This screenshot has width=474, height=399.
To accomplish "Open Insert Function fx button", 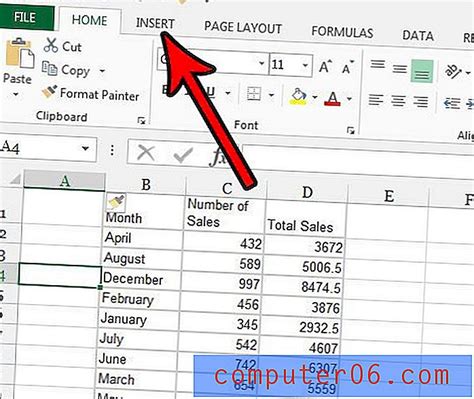I will [x=217, y=157].
